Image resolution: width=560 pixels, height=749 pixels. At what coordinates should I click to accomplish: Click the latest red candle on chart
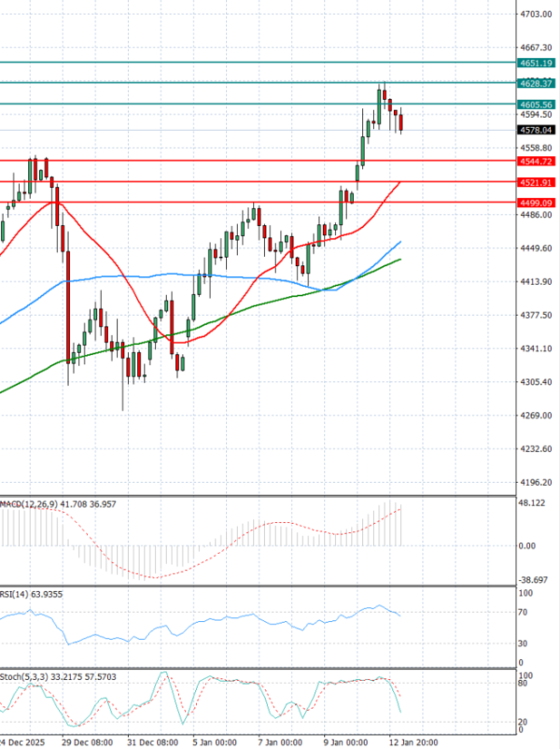pyautogui.click(x=400, y=122)
